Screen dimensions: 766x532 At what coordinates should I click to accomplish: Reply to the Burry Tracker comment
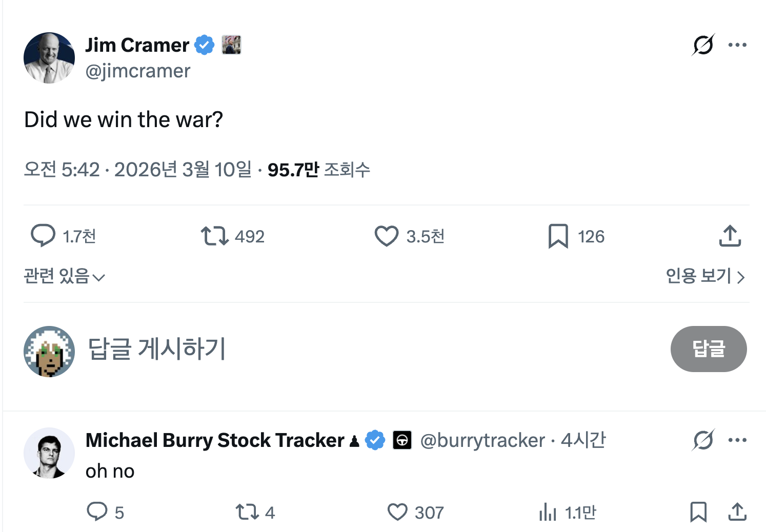(97, 511)
